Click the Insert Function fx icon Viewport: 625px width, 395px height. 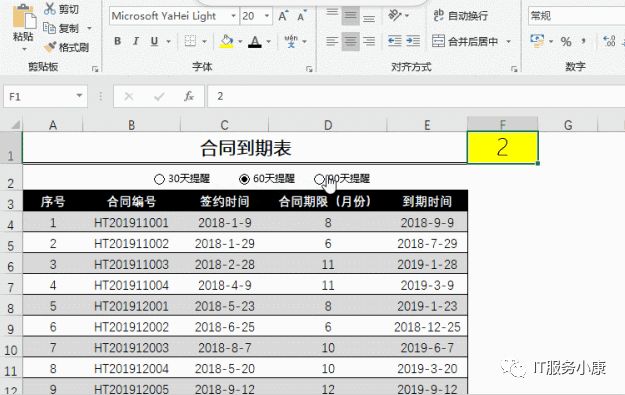point(189,96)
